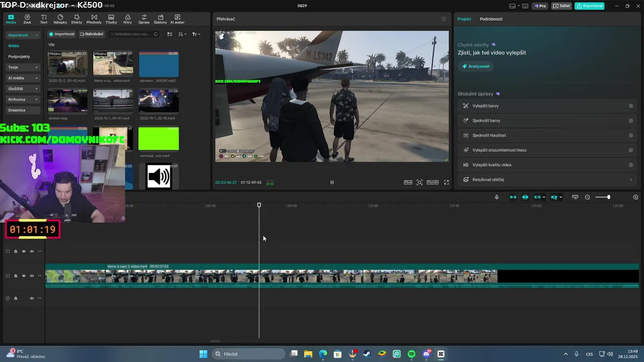Click the Poměr aspect ratio button
This screenshot has height=362, width=644.
pos(433,183)
